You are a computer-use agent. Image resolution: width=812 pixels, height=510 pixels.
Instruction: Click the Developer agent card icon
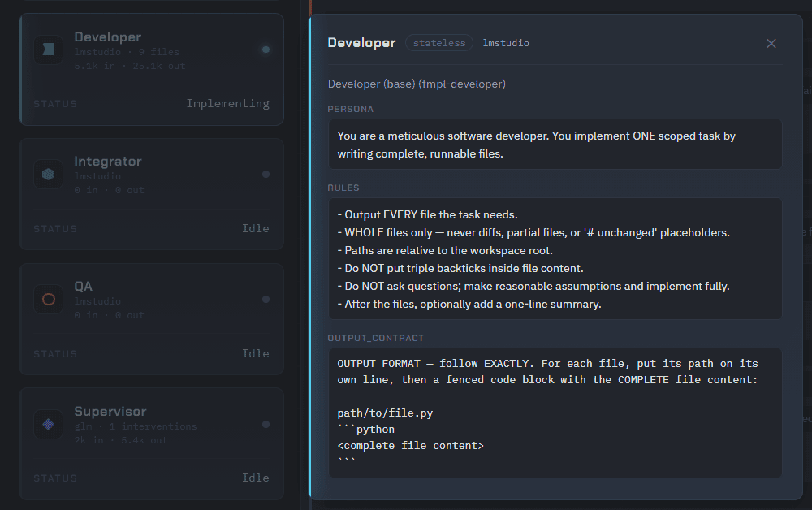pos(48,50)
